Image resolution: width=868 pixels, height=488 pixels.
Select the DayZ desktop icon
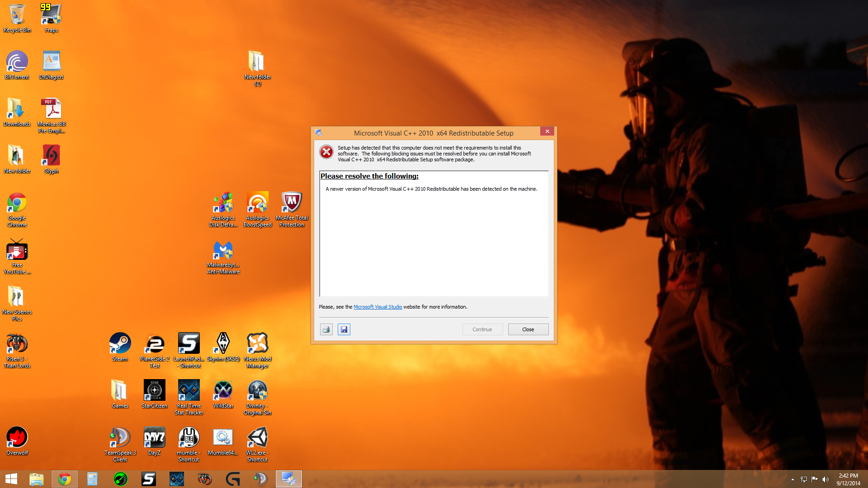[x=155, y=441]
